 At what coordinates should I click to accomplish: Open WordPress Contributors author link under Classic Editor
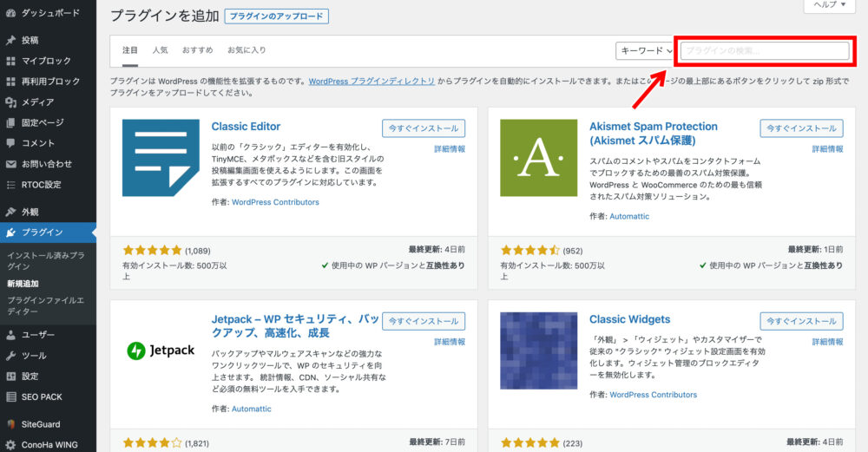point(275,202)
